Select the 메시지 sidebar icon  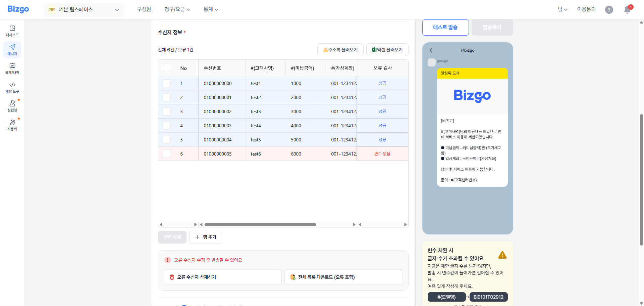click(x=12, y=49)
